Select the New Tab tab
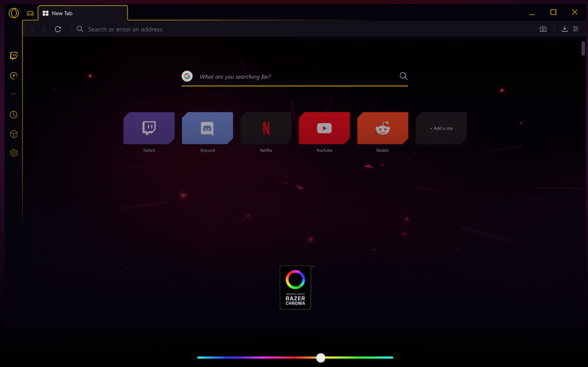The height and width of the screenshot is (367, 588). [x=83, y=13]
